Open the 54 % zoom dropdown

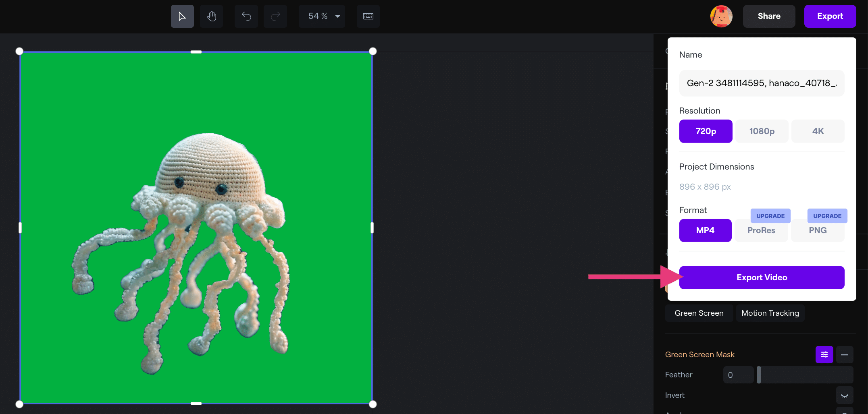pyautogui.click(x=322, y=16)
